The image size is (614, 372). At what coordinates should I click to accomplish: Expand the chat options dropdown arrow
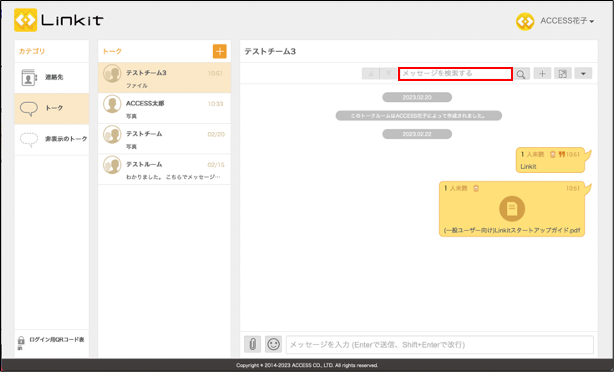(x=583, y=73)
